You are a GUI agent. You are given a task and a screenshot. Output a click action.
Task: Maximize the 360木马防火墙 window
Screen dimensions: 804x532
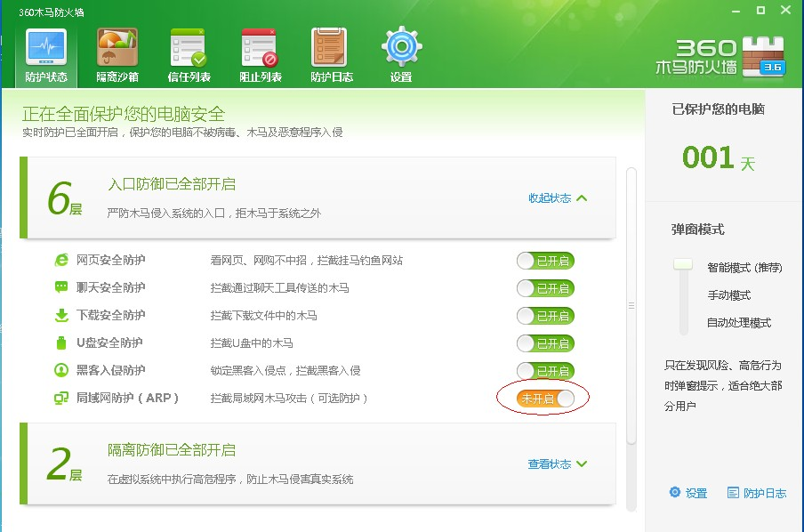click(761, 11)
